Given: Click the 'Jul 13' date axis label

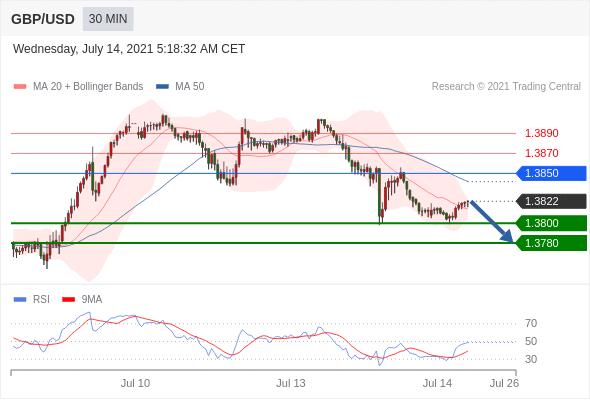Looking at the screenshot, I should tap(291, 383).
